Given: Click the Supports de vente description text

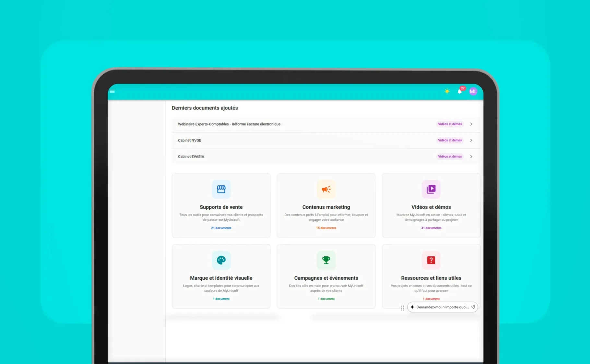Looking at the screenshot, I should (x=221, y=217).
